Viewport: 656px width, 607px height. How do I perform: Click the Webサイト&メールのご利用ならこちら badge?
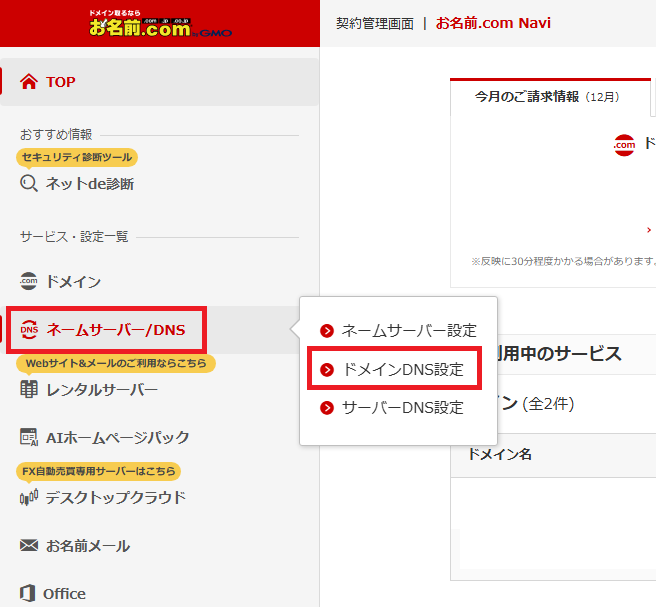pyautogui.click(x=116, y=363)
